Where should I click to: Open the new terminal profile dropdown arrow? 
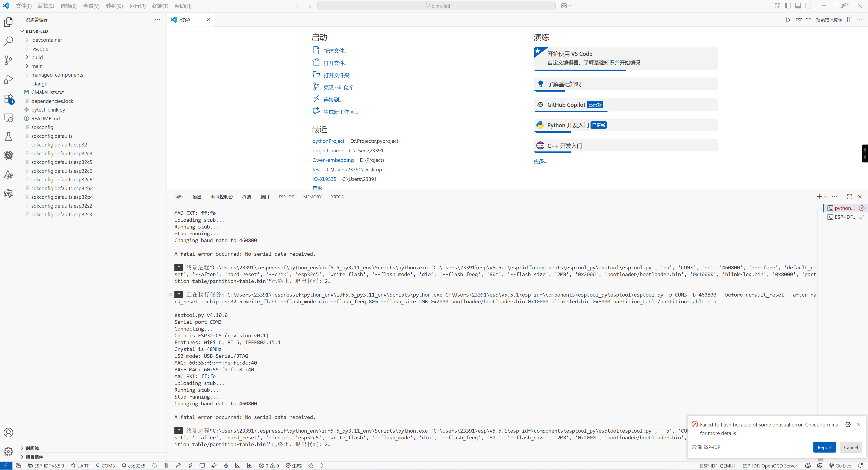pyautogui.click(x=826, y=197)
